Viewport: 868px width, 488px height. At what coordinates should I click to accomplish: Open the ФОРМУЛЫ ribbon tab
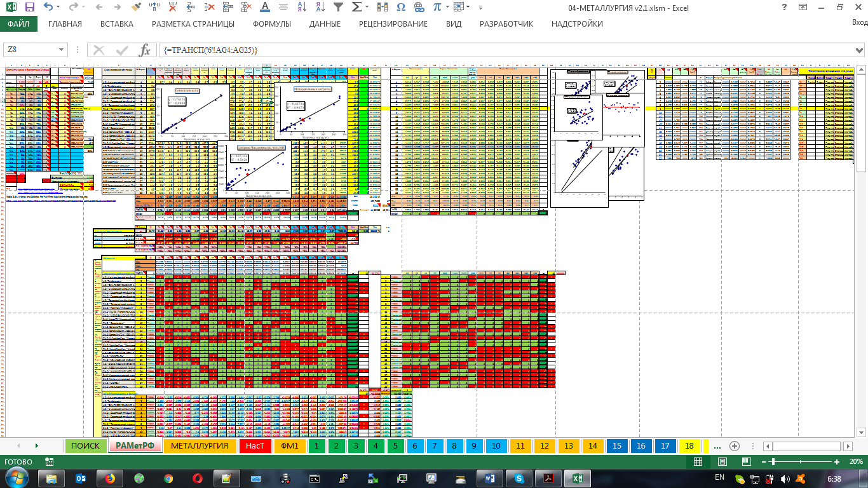tap(272, 24)
